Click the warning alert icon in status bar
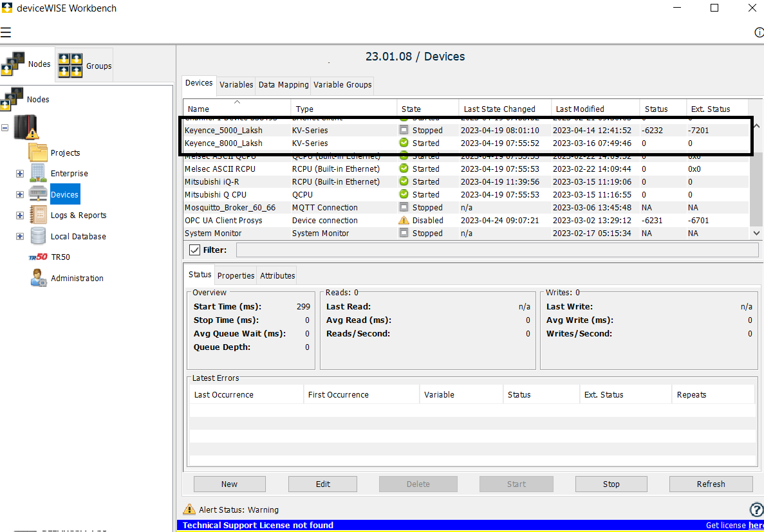The height and width of the screenshot is (532, 764). pyautogui.click(x=189, y=509)
